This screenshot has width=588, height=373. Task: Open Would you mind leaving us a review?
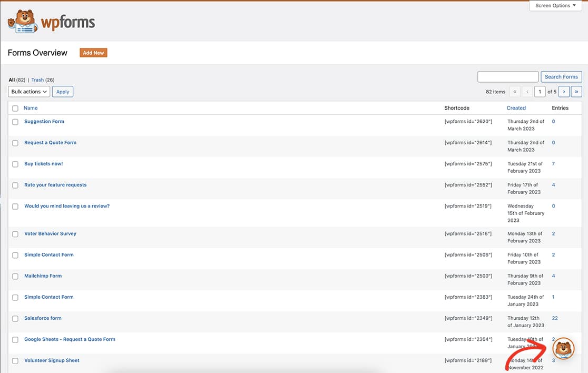click(67, 206)
